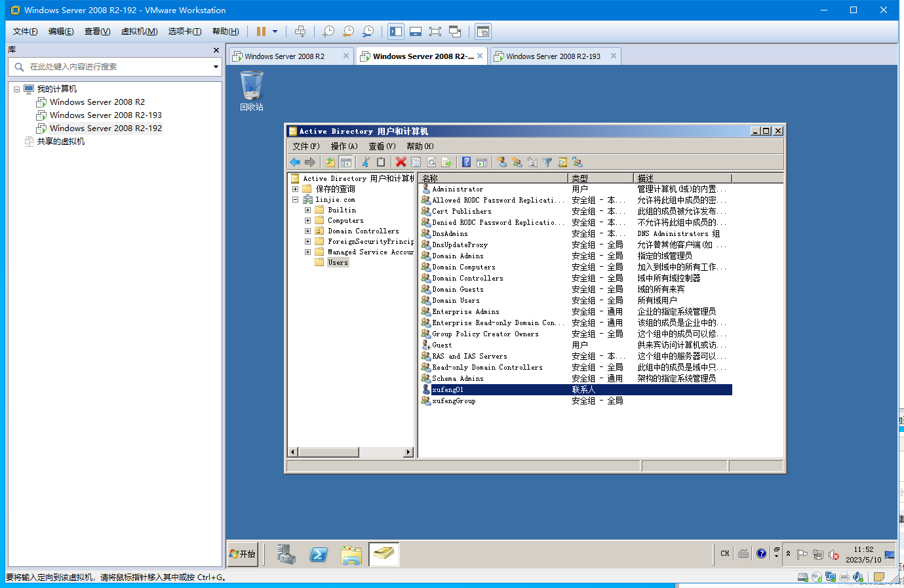Expand the 保存的查询 node
The image size is (904, 588).
pyautogui.click(x=295, y=189)
